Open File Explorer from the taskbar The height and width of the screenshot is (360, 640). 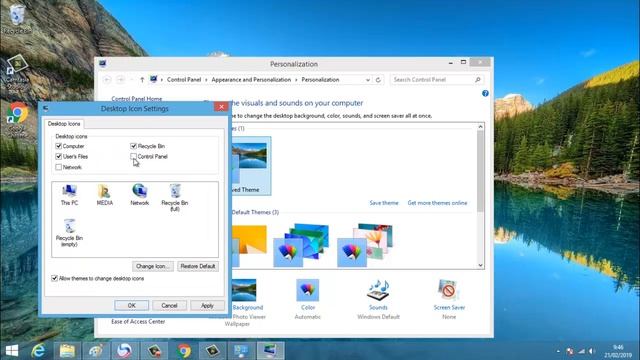pos(67,351)
